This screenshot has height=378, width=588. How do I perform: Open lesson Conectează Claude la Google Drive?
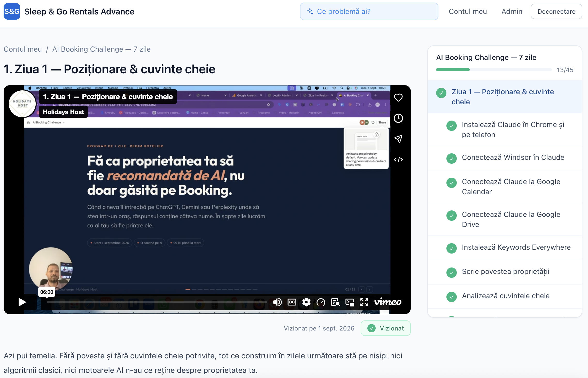(x=505, y=219)
